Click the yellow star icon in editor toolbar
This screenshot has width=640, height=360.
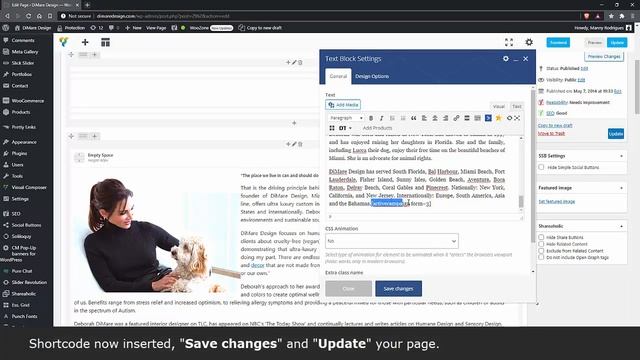point(498,118)
